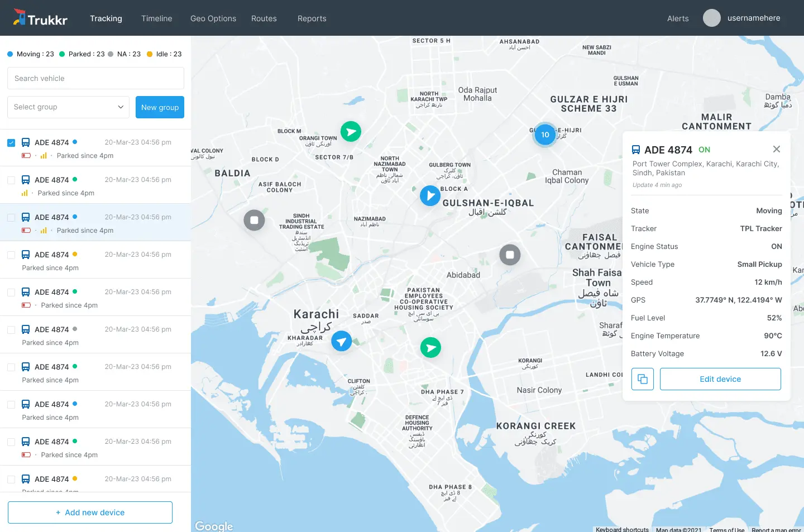The width and height of the screenshot is (804, 532).
Task: Select the moving vehicle arrow marker on map
Action: pyautogui.click(x=430, y=195)
